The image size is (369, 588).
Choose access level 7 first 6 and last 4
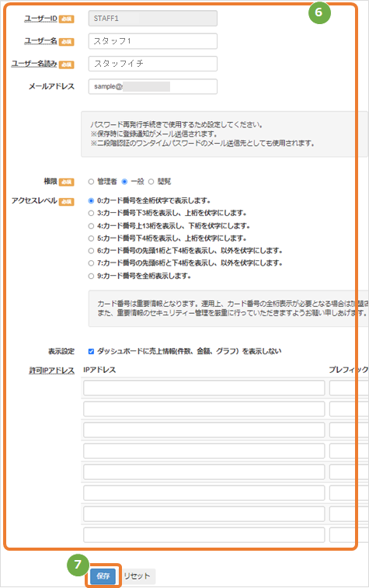(x=91, y=263)
